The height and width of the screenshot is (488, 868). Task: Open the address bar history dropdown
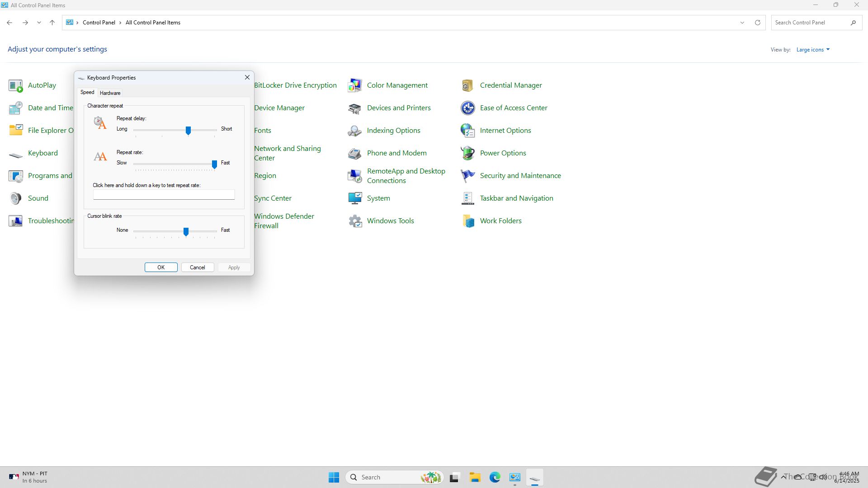(x=742, y=23)
